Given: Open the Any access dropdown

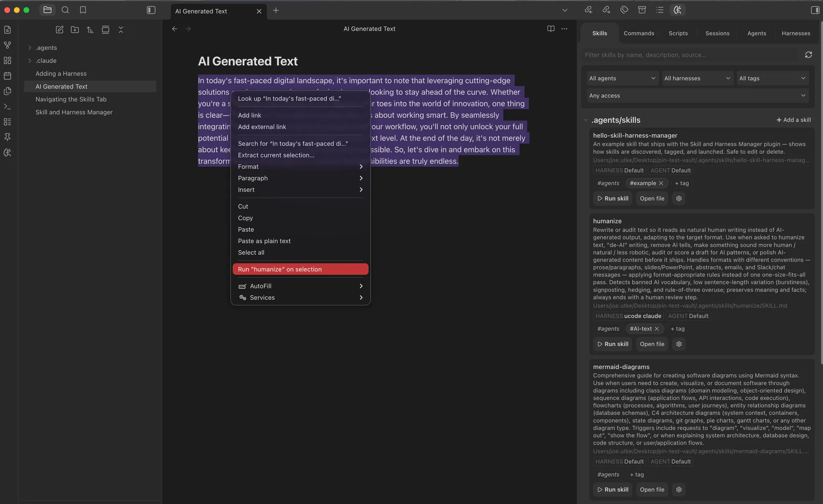Looking at the screenshot, I should tap(697, 96).
